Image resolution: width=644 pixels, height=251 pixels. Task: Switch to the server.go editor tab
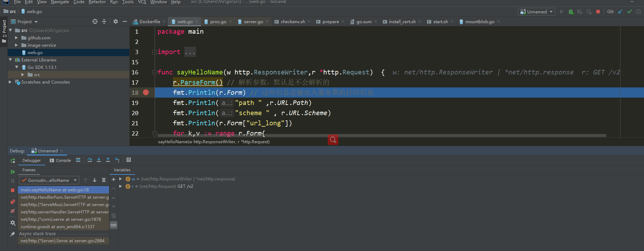click(253, 22)
